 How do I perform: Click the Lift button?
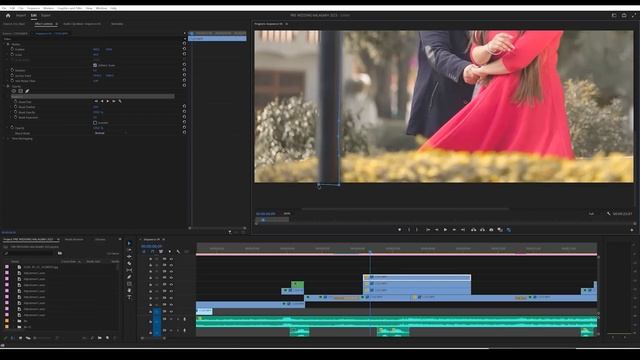coord(473,230)
